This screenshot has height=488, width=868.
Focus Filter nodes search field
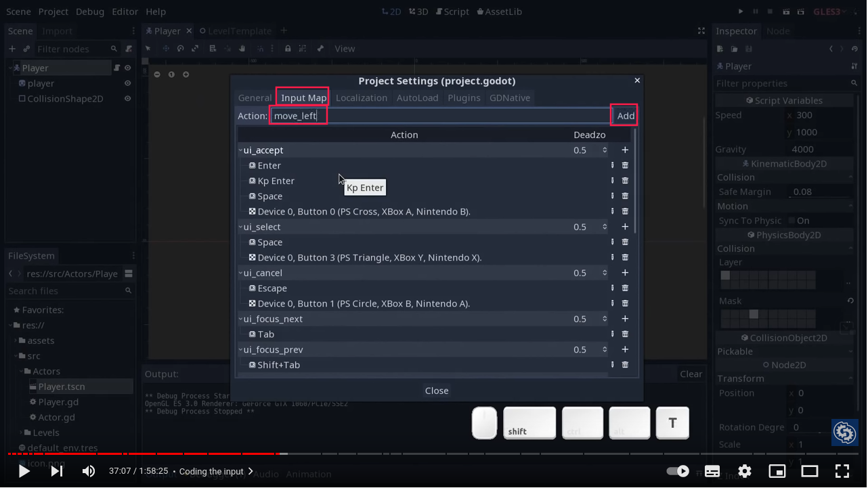[x=77, y=49]
